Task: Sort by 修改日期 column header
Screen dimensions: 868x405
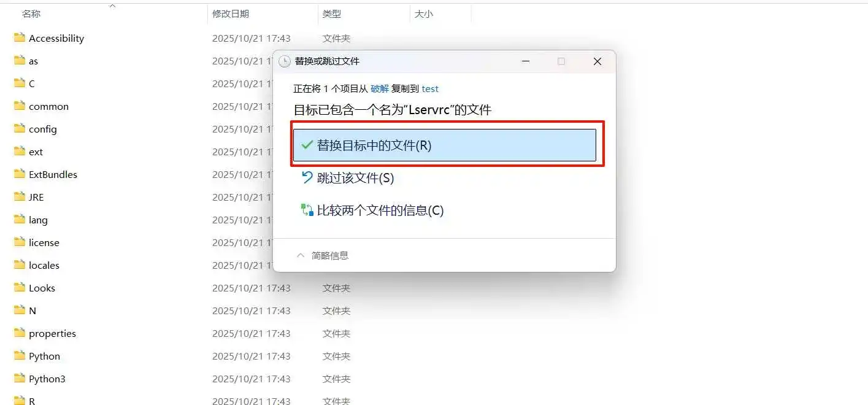Action: (231, 13)
